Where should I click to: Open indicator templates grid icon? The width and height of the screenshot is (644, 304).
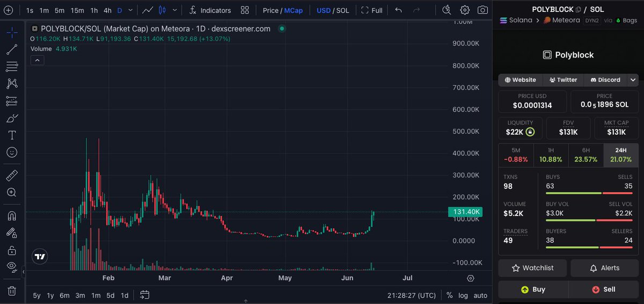(x=245, y=10)
